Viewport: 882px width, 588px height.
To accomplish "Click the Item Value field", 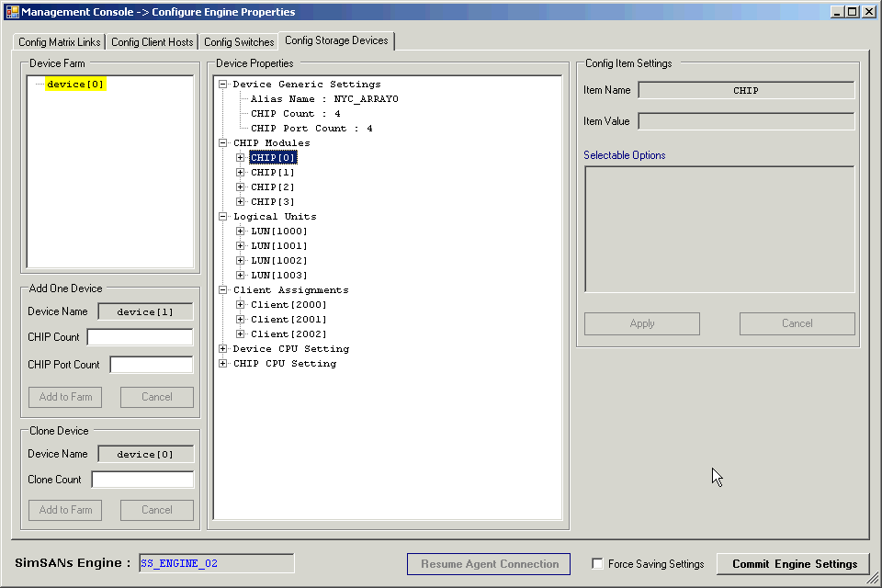I will coord(746,121).
